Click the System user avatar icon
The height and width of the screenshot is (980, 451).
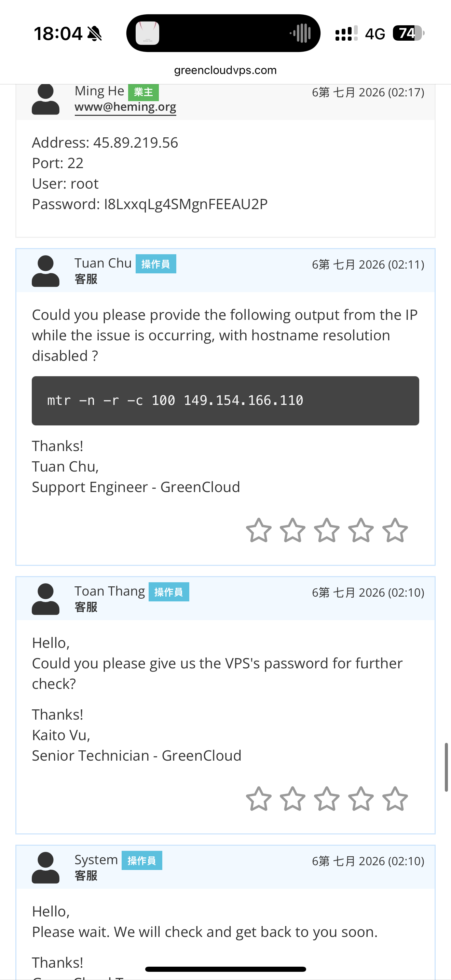pyautogui.click(x=46, y=867)
